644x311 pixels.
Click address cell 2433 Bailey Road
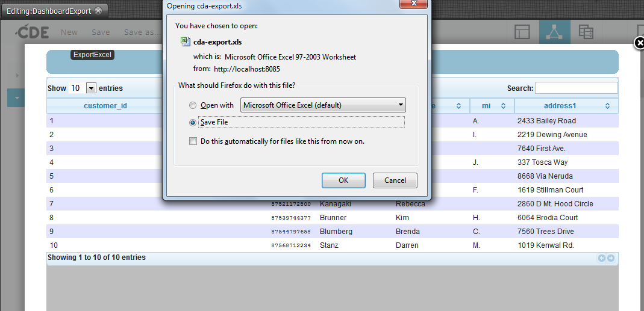pyautogui.click(x=546, y=121)
